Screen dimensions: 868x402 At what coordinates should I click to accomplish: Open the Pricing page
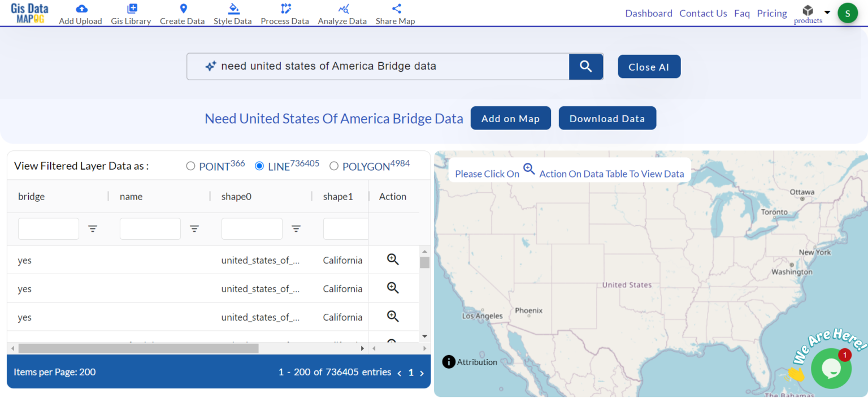772,13
